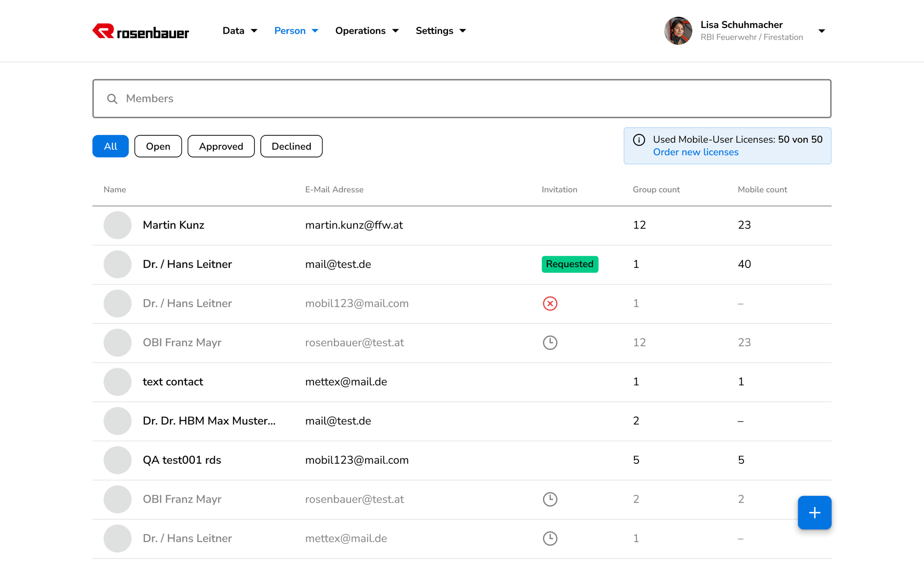
Task: Click the search magnifier icon
Action: tap(112, 99)
